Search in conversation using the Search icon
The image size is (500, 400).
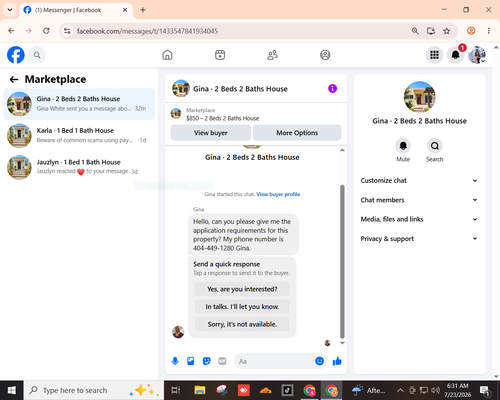[435, 146]
